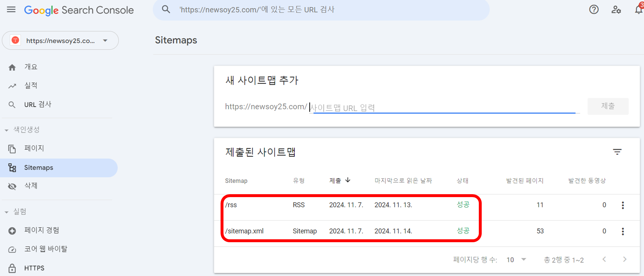Click the 총 2행 중 1~2 row count
644x276 pixels.
coord(563,260)
